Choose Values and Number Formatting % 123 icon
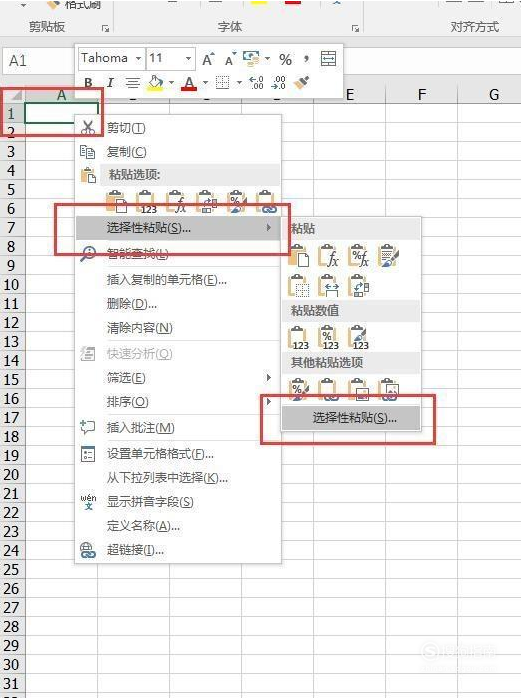Image resolution: width=521 pixels, height=698 pixels. pyautogui.click(x=329, y=337)
